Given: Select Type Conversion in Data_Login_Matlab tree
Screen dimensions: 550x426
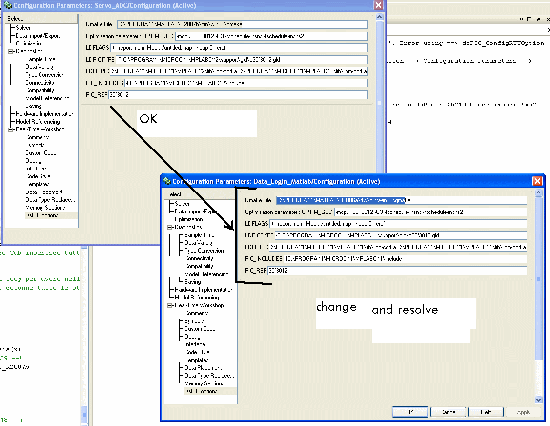Looking at the screenshot, I should 204,251.
